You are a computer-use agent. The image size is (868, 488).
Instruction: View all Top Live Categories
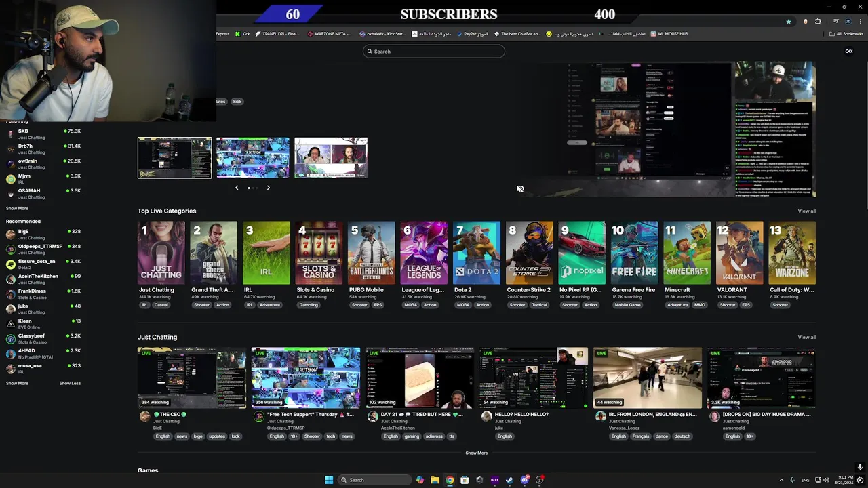click(x=806, y=211)
